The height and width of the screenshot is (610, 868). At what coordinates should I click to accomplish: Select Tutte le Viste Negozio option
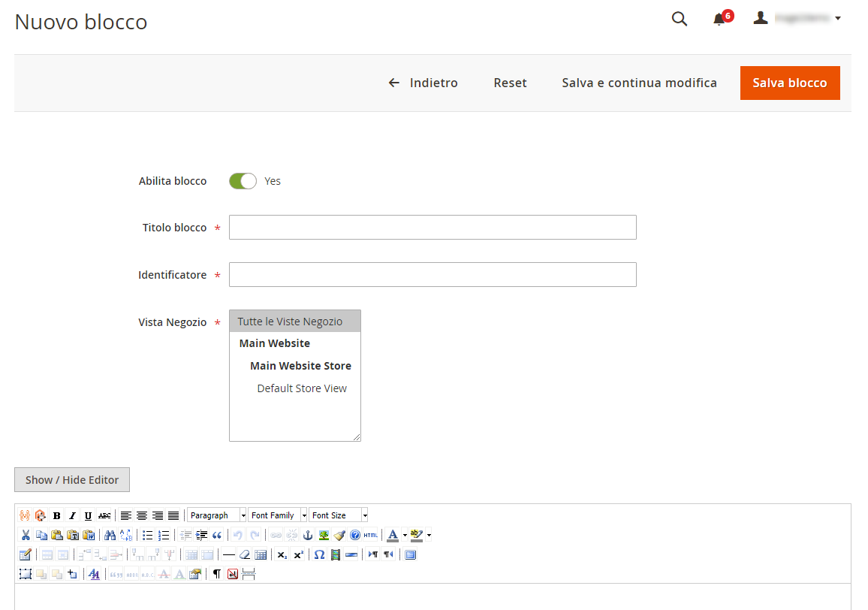click(x=295, y=322)
